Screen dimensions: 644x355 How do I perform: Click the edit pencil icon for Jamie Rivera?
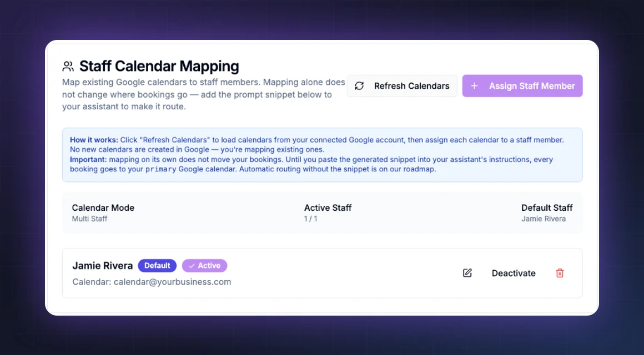pyautogui.click(x=467, y=273)
